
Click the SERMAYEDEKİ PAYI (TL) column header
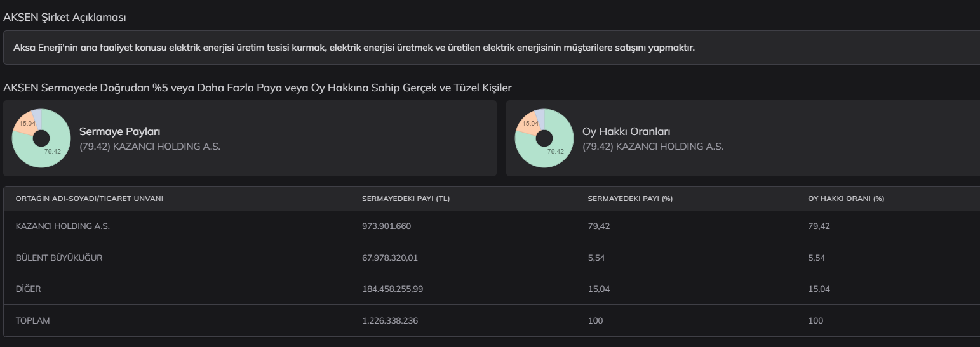coord(406,199)
